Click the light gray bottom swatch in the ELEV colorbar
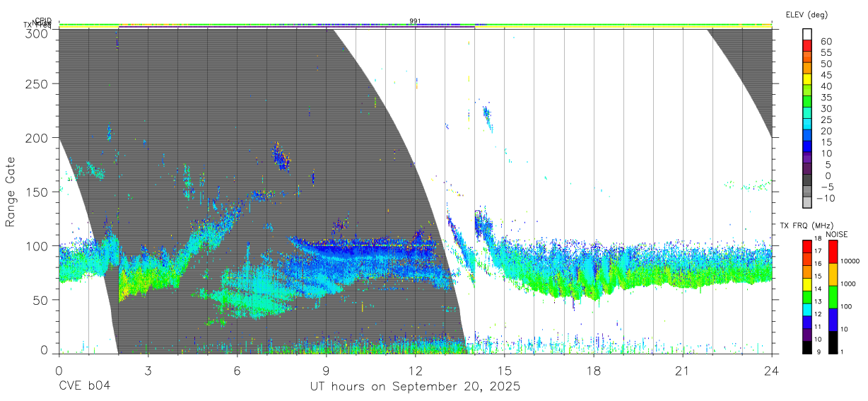Screen dimensions: 868x401 [x=809, y=203]
